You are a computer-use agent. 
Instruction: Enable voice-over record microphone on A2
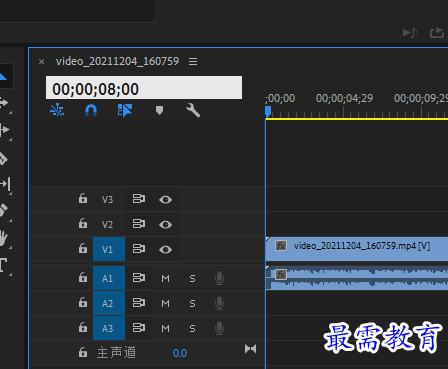tap(219, 303)
